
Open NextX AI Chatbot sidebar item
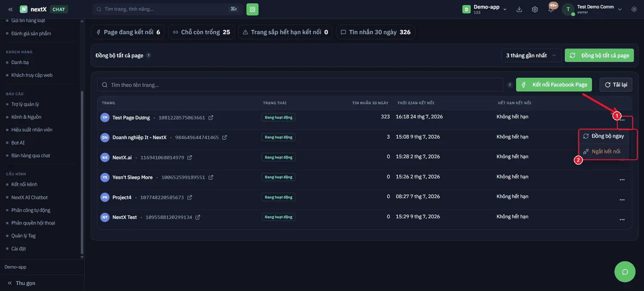(x=30, y=197)
